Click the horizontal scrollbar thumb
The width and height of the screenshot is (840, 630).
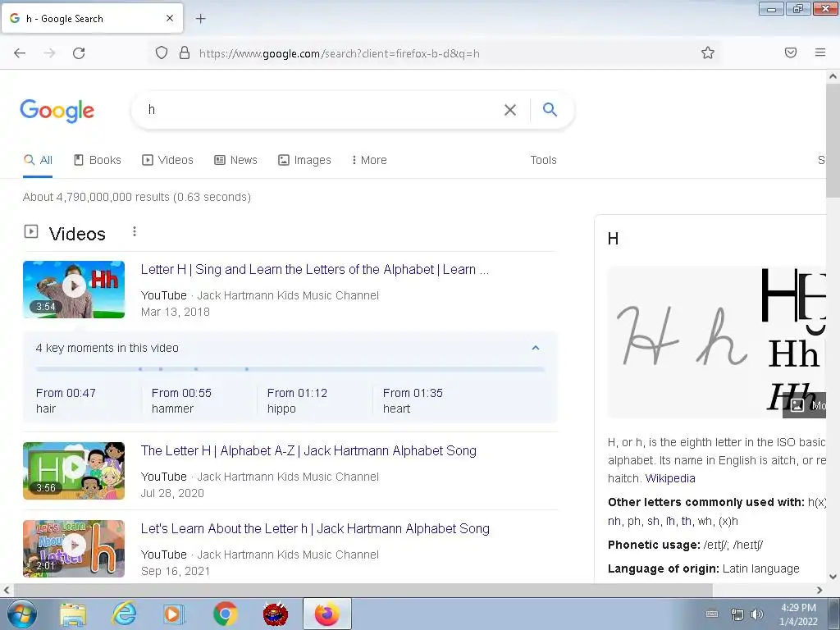coord(363,590)
